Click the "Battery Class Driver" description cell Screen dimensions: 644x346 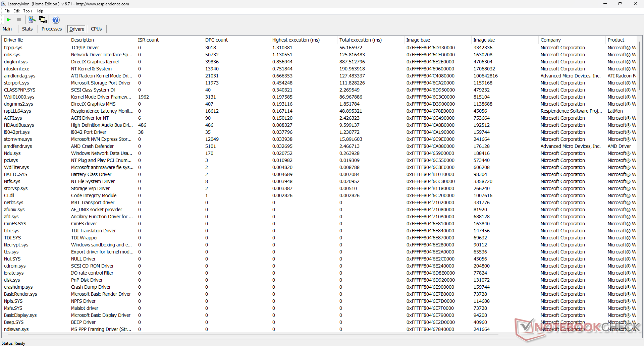tap(91, 174)
